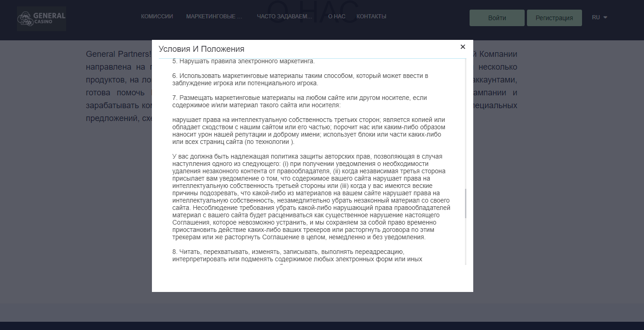Click 'General Partners!' text behind the dialog
This screenshot has width=644, height=330.
(x=118, y=54)
